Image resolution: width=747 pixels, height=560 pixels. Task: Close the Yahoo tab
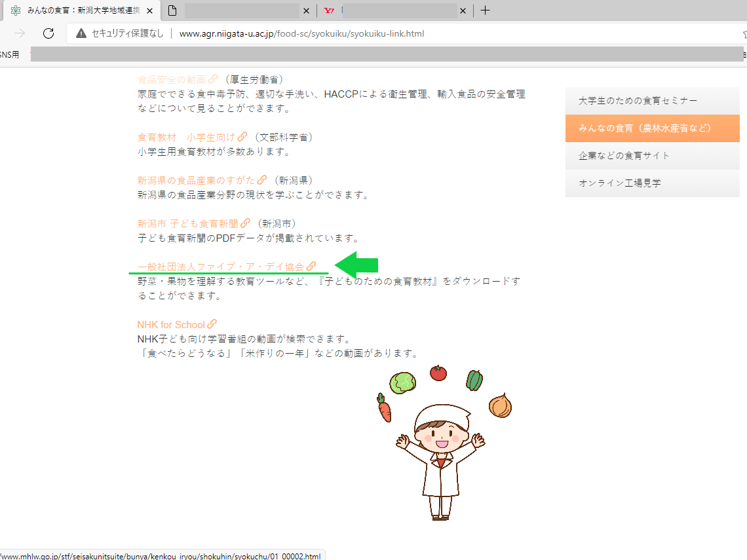click(x=463, y=10)
